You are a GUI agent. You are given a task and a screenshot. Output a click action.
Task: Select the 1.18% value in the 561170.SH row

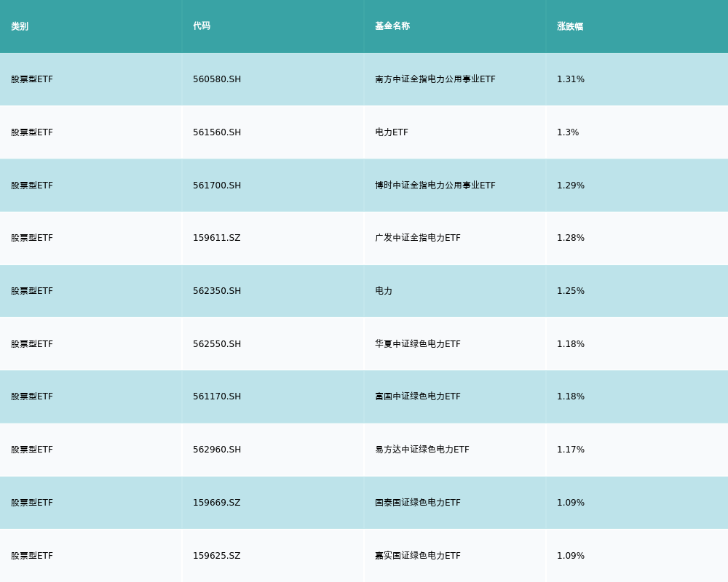click(x=571, y=396)
